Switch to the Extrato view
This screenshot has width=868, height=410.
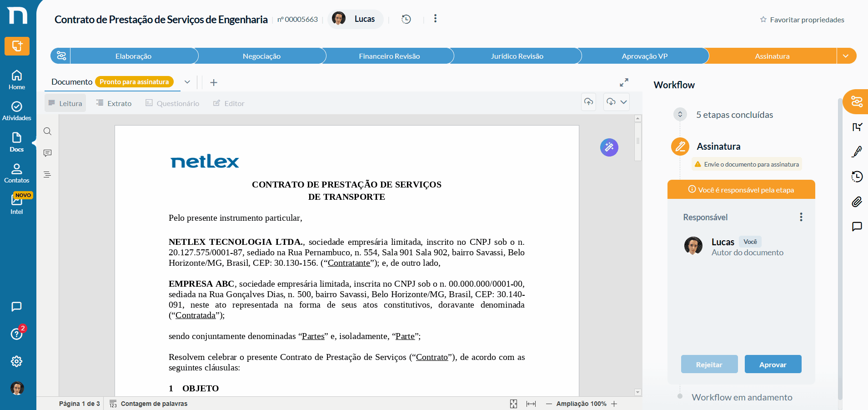click(114, 103)
